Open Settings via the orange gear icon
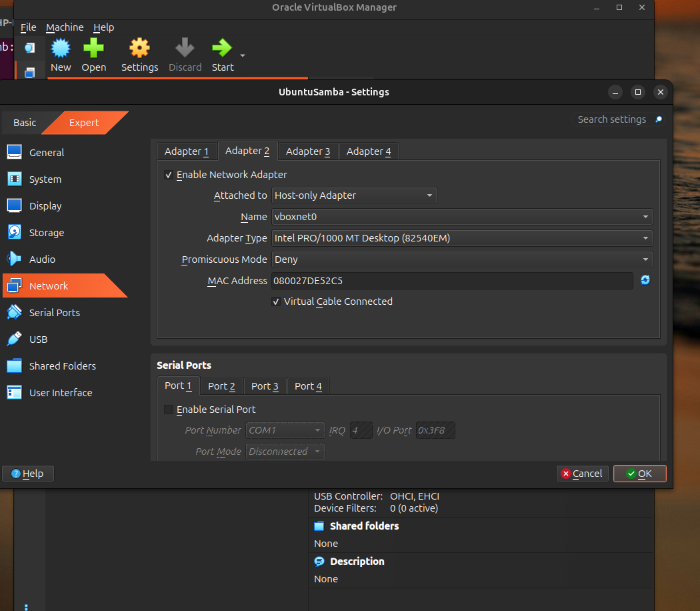 [139, 49]
